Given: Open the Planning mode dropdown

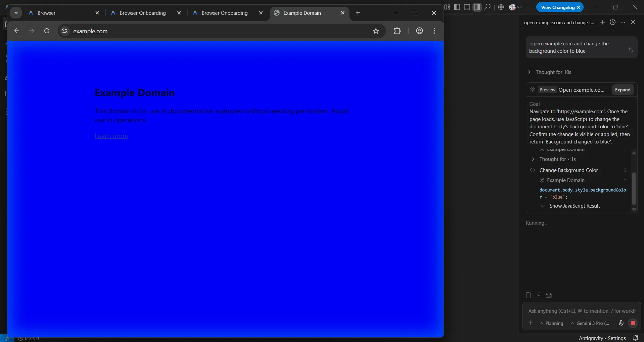Looking at the screenshot, I should pyautogui.click(x=551, y=323).
